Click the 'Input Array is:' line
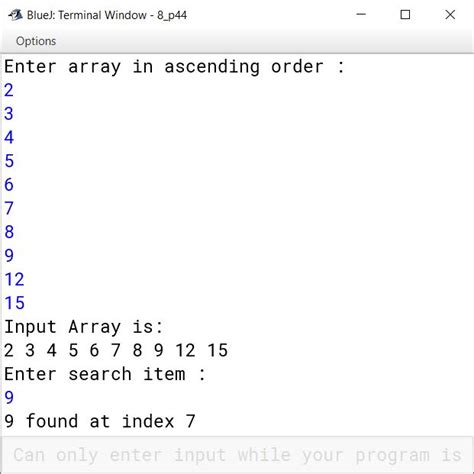474x474 pixels. coord(83,327)
